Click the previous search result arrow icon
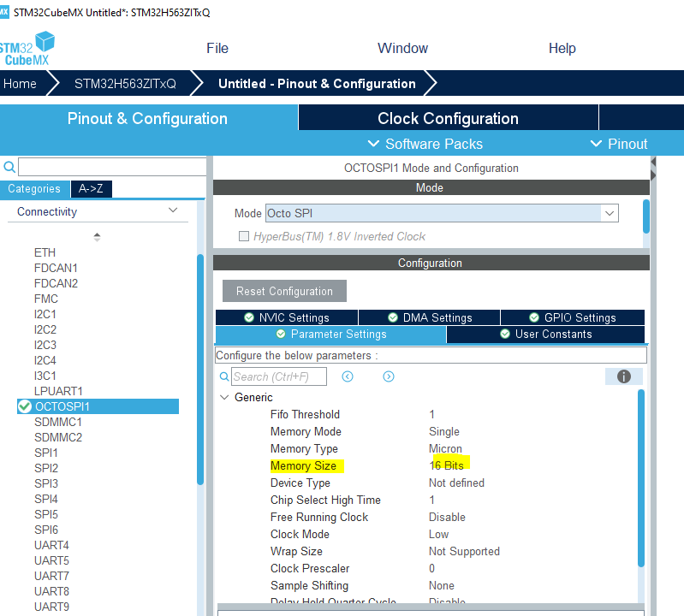 [x=348, y=376]
